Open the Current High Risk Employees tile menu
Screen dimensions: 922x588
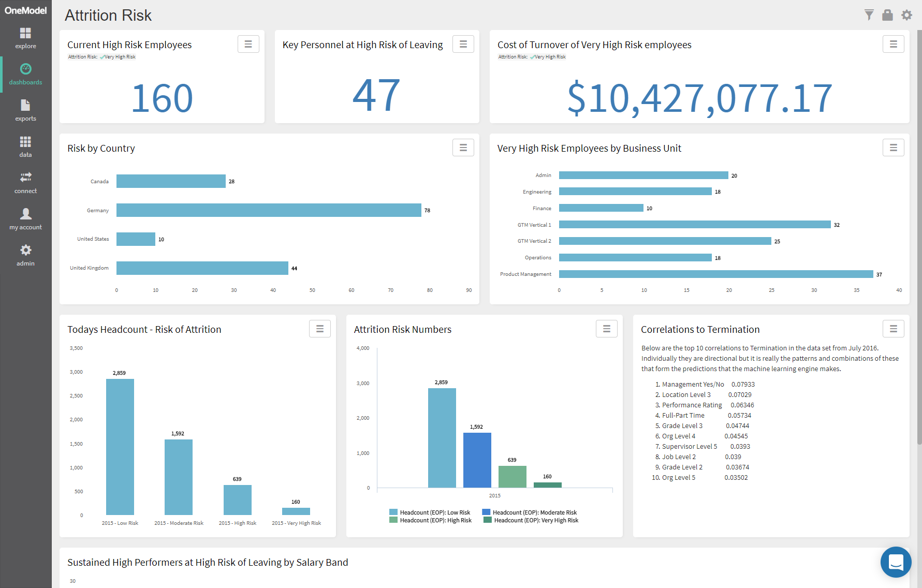[248, 44]
